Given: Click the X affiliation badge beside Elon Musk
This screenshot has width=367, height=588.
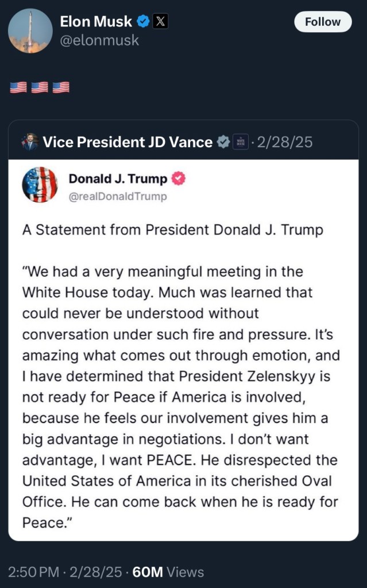Looking at the screenshot, I should 161,22.
